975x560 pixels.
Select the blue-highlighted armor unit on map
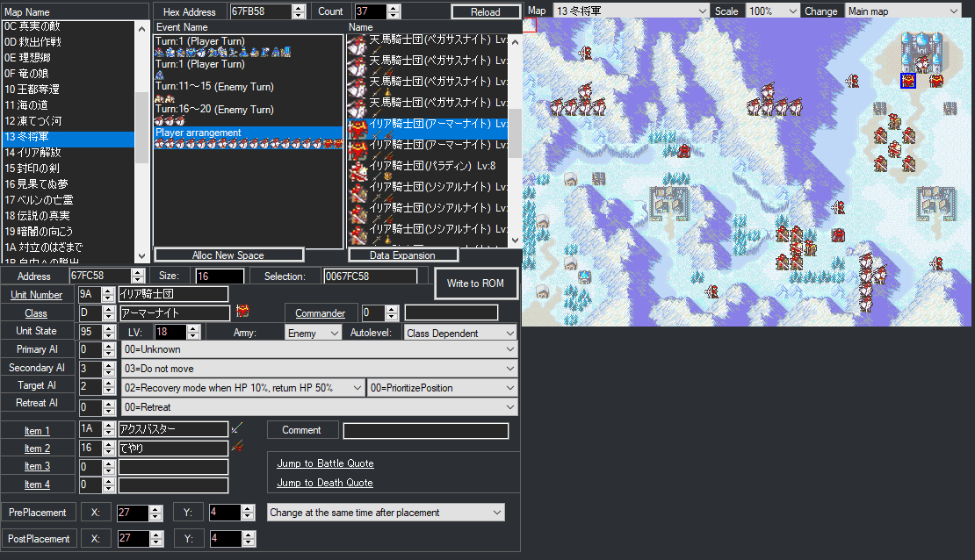(x=908, y=81)
